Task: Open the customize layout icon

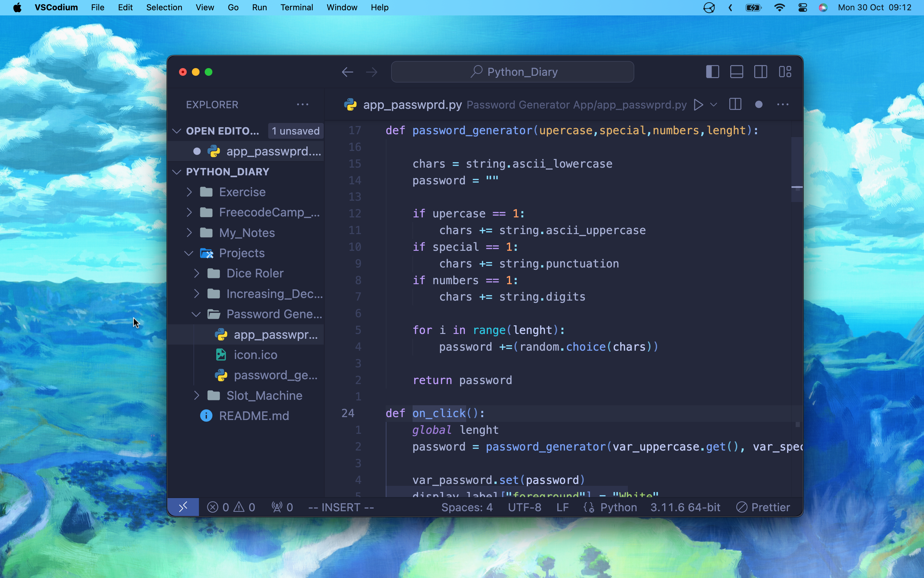Action: tap(785, 72)
